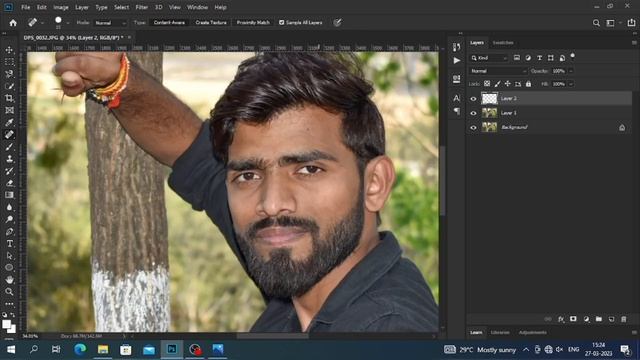Open the History panel icon

click(x=456, y=47)
